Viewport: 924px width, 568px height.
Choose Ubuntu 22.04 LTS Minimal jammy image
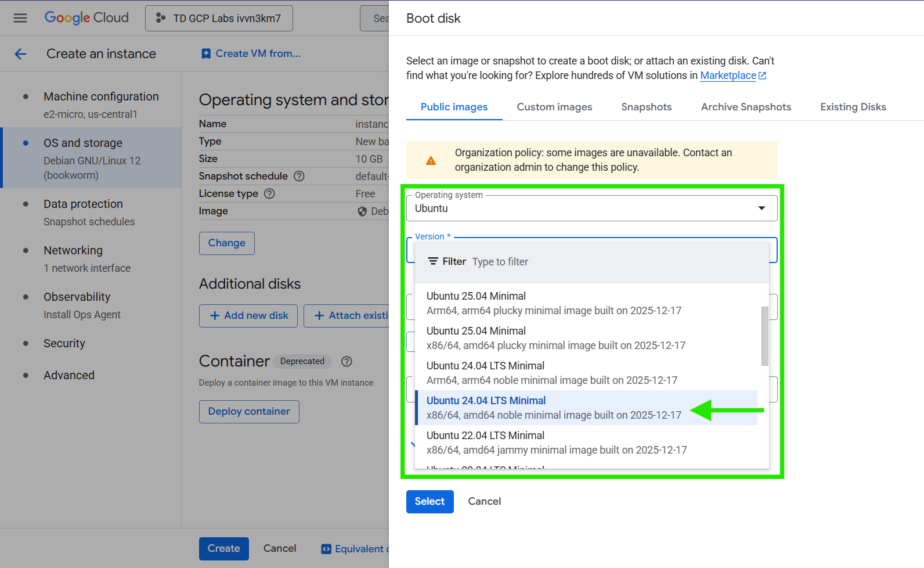point(556,443)
